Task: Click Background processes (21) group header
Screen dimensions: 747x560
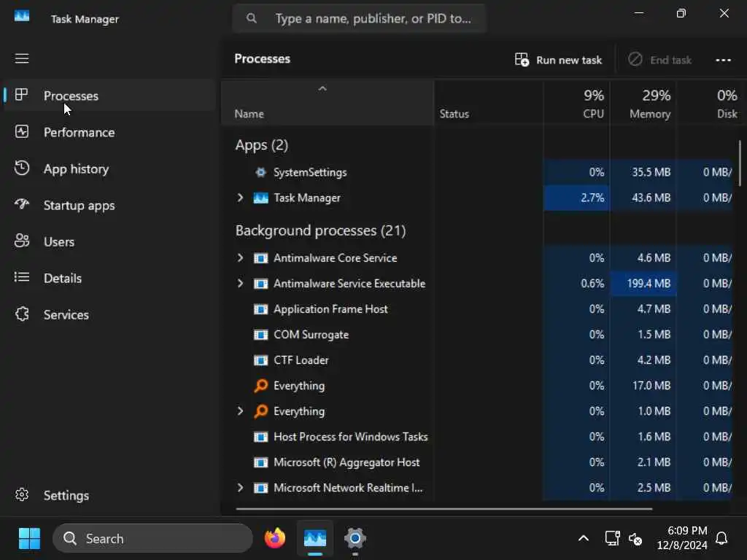Action: tap(321, 230)
